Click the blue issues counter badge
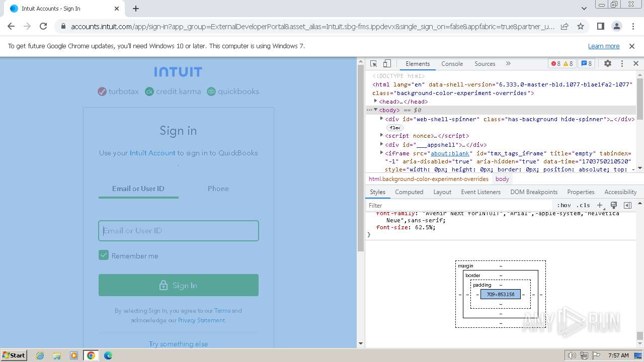 pyautogui.click(x=586, y=64)
